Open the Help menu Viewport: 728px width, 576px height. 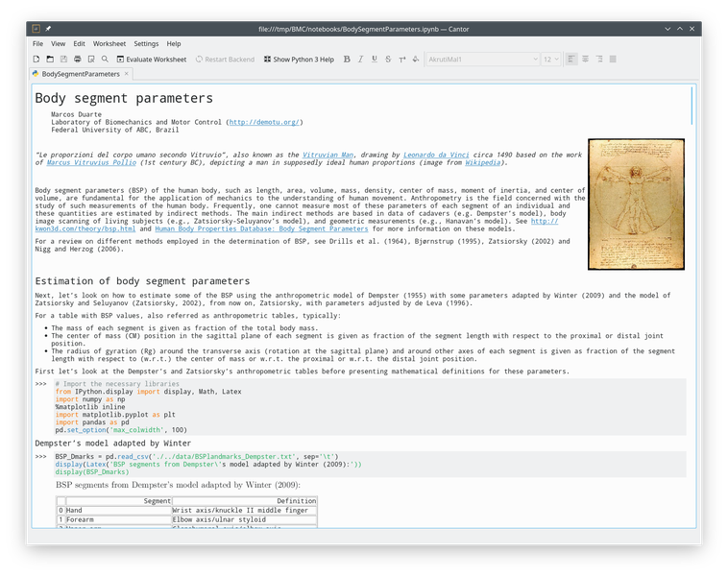pyautogui.click(x=174, y=43)
